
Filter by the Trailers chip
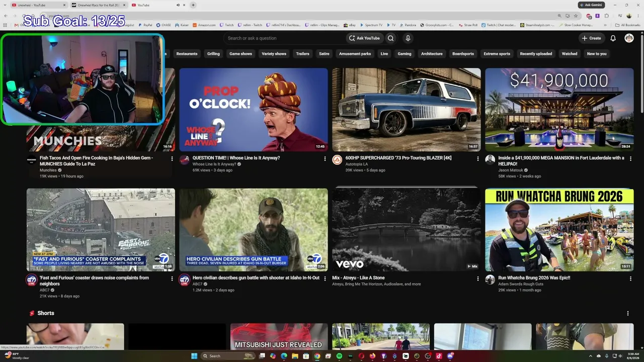point(302,54)
